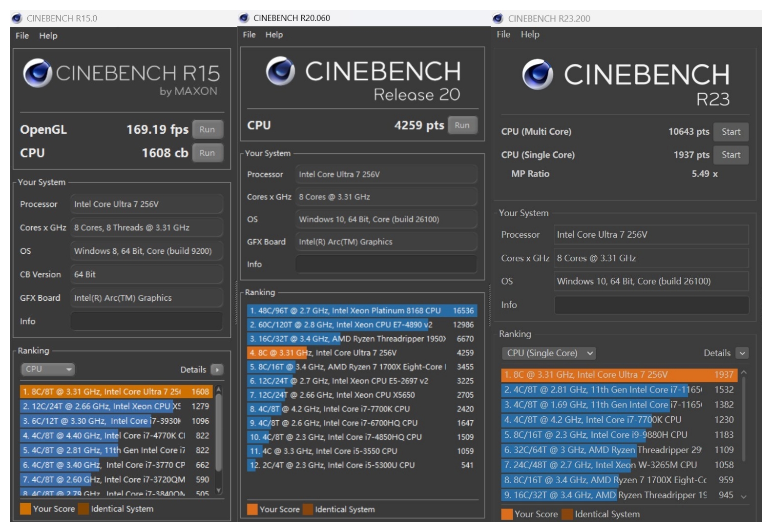The height and width of the screenshot is (532, 772).
Task: Start the CPU (Single Core) test
Action: point(730,155)
